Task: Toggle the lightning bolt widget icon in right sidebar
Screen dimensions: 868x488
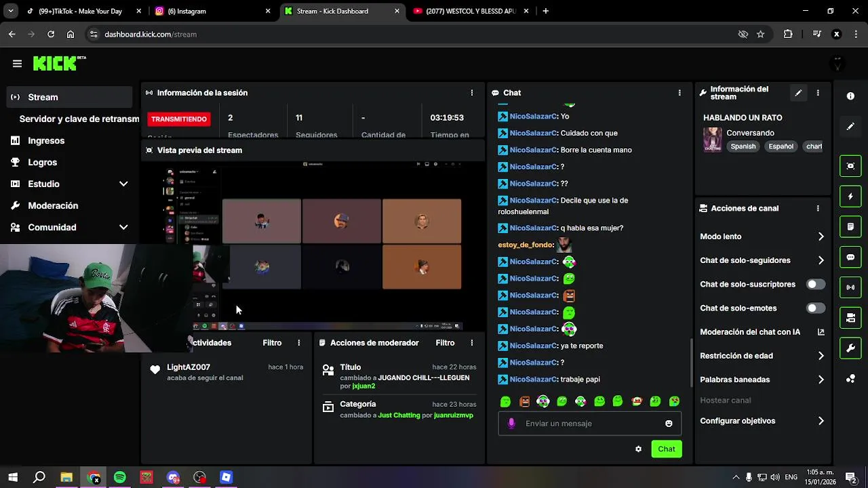Action: pos(850,197)
